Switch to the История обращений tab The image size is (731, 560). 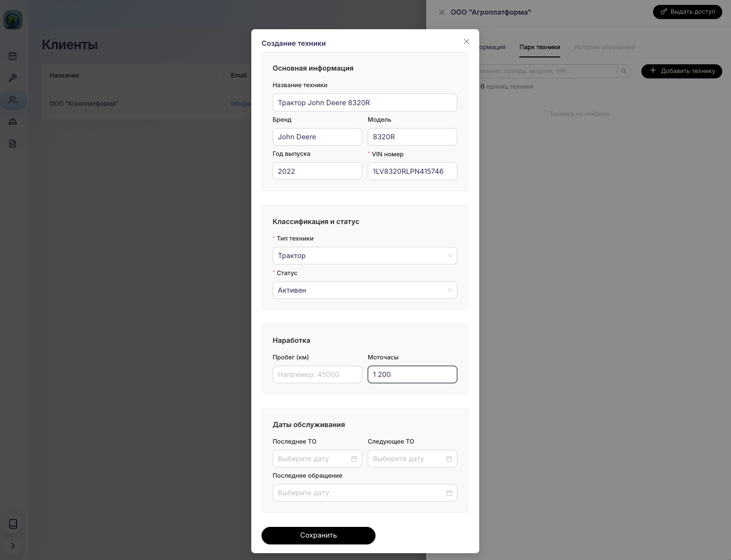pyautogui.click(x=604, y=47)
